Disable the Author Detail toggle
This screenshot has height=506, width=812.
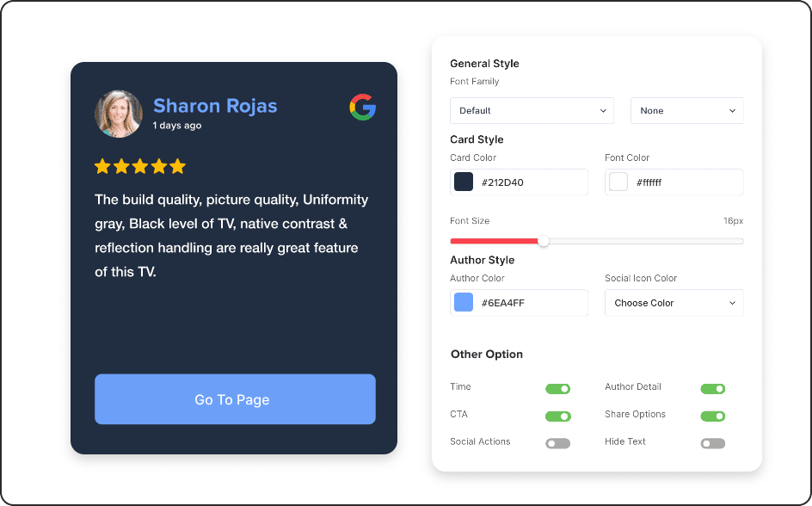coord(712,389)
